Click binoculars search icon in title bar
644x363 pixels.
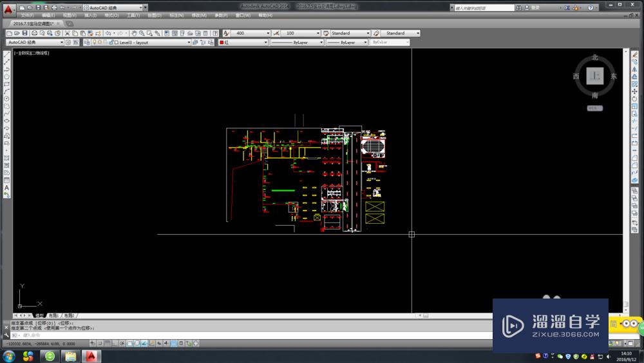518,8
